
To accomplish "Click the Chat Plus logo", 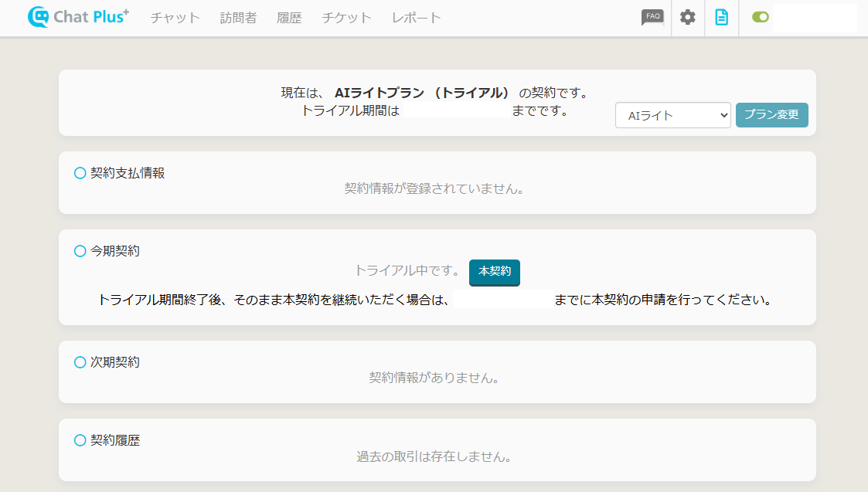I will 77,17.
